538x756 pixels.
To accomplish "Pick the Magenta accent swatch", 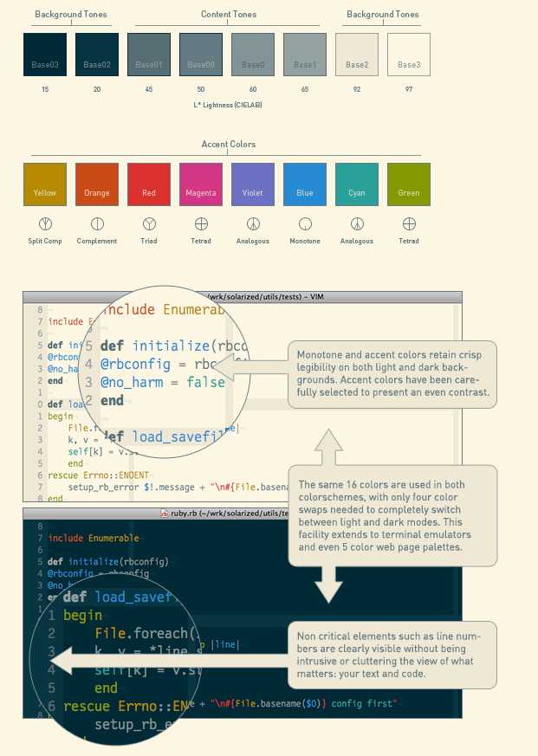I will tap(201, 184).
